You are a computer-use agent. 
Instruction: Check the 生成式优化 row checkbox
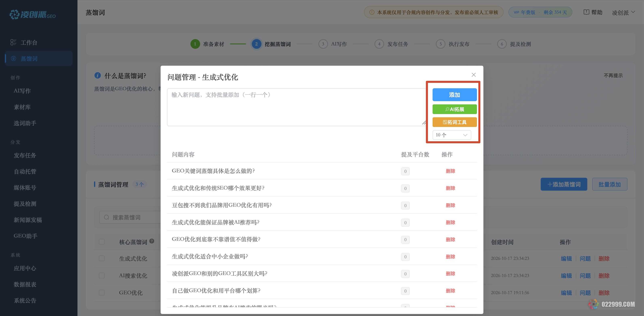(x=101, y=258)
